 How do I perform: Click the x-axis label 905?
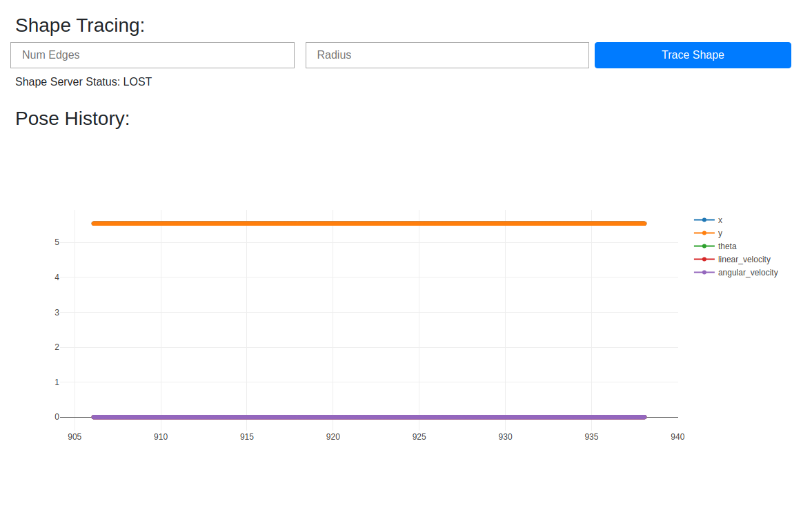tap(75, 437)
